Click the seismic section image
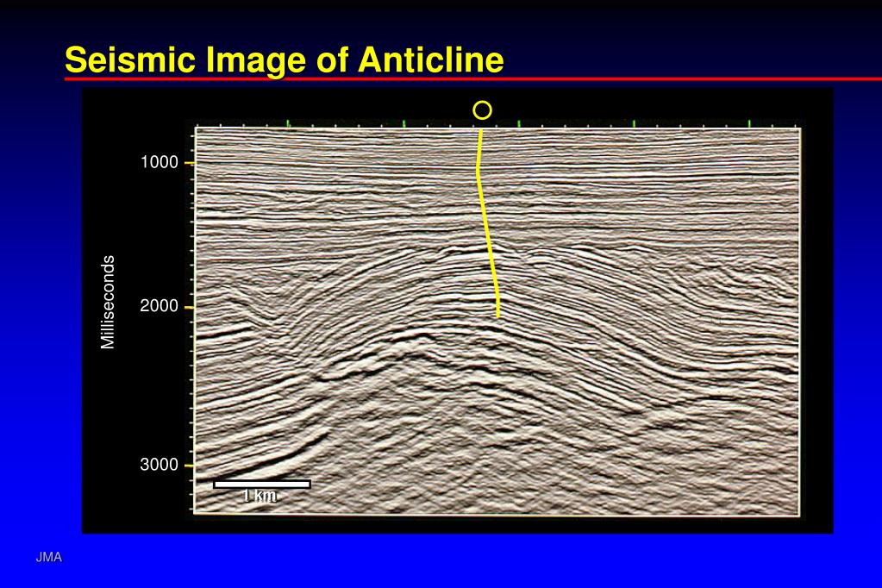Screen dimensions: 882x588 pyautogui.click(x=497, y=321)
